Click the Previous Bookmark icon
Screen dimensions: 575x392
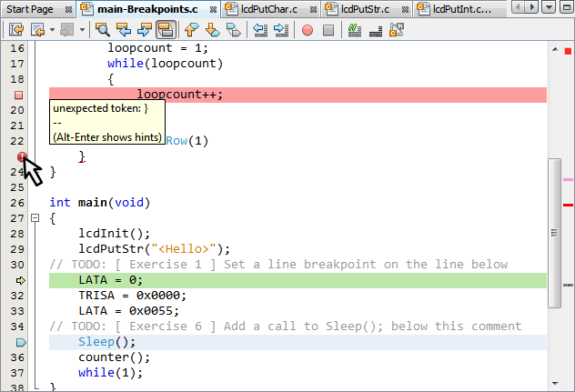192,30
